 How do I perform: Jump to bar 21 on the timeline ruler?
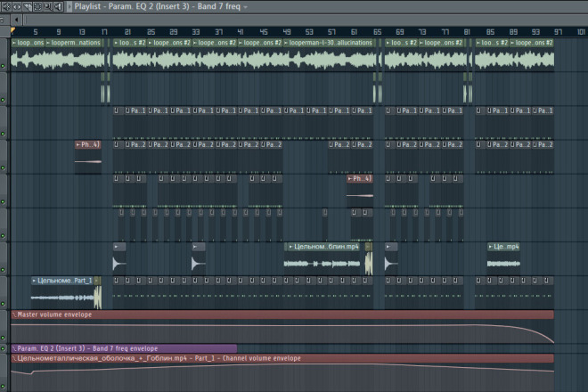coord(127,32)
